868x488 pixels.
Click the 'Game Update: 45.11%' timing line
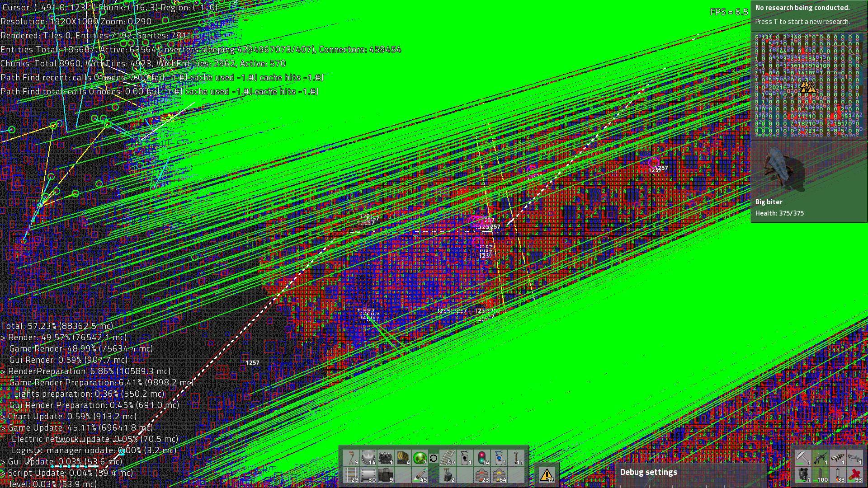[76, 427]
